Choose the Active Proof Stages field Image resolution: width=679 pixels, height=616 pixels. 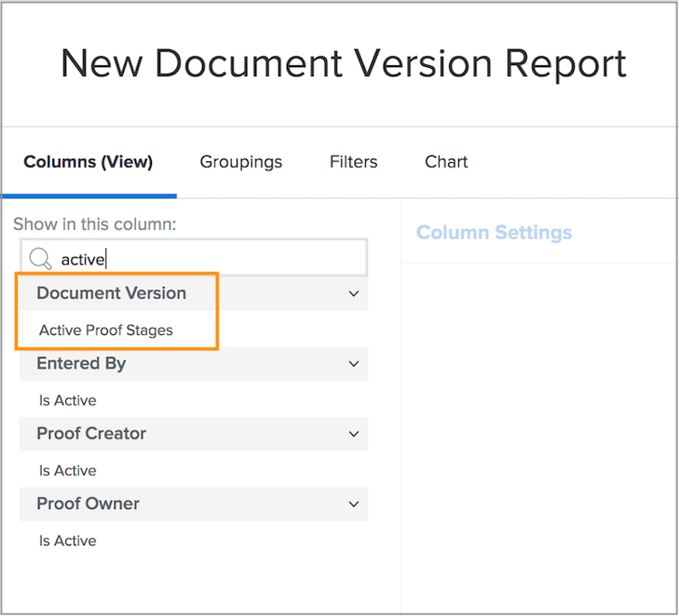point(106,331)
